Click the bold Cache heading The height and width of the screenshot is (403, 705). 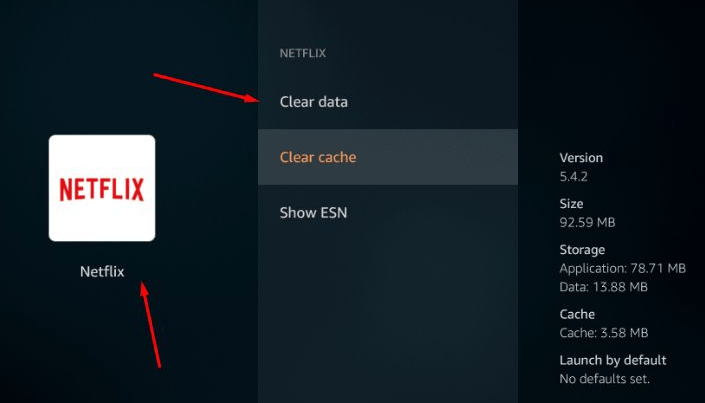coord(577,314)
